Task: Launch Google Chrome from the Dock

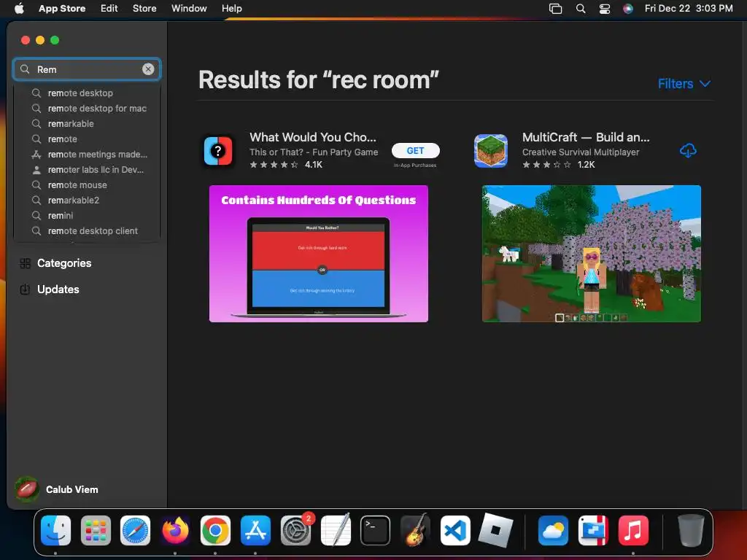Action: coord(215,530)
